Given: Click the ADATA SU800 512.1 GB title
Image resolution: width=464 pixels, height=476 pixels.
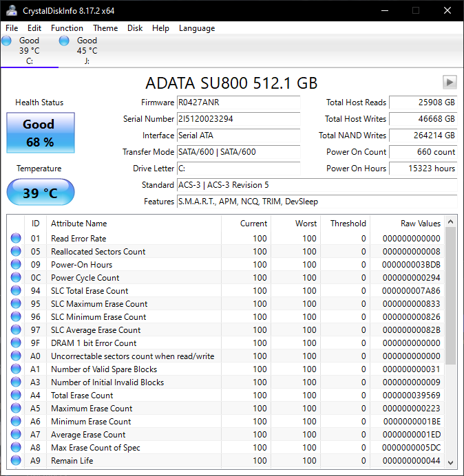Looking at the screenshot, I should click(x=231, y=83).
